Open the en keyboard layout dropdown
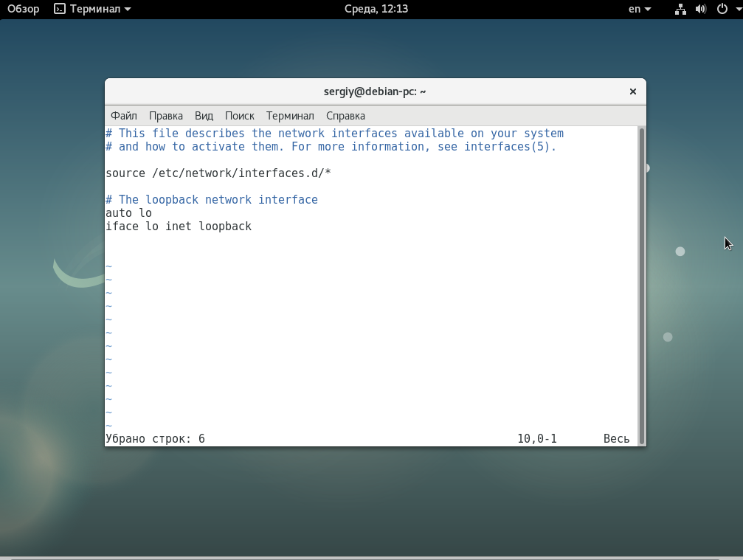This screenshot has height=560, width=743. coord(639,9)
